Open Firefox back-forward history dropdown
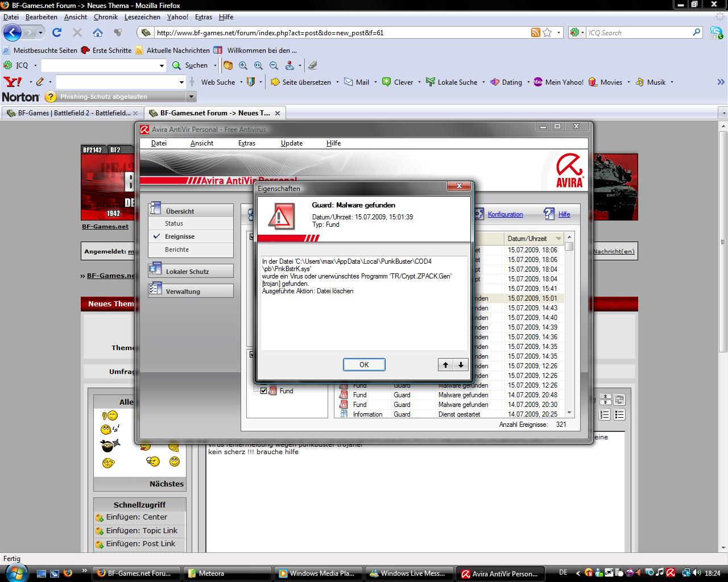This screenshot has width=728, height=582. click(40, 33)
